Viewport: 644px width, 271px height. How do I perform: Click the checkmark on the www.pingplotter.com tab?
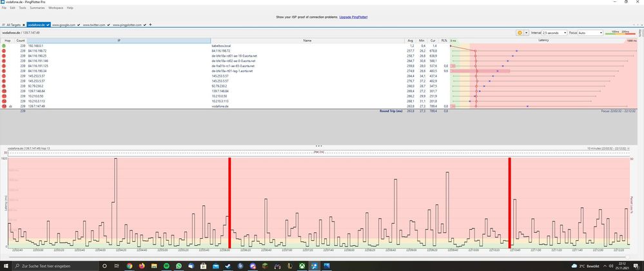(x=144, y=25)
